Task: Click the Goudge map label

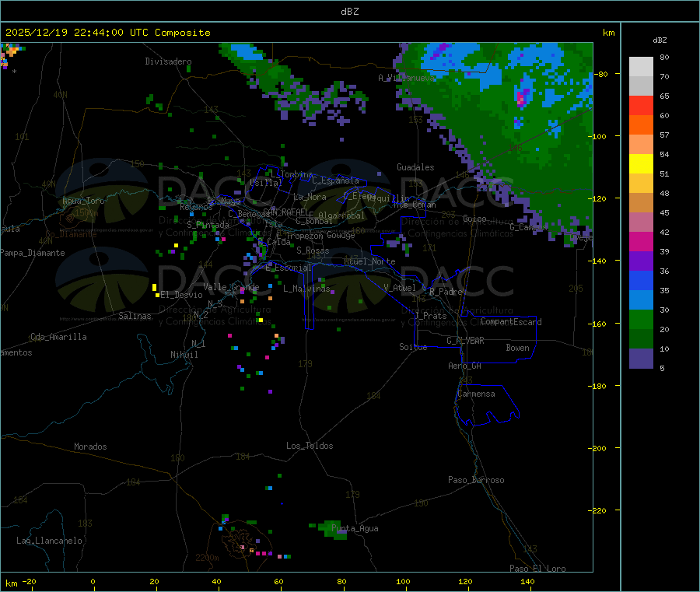Action: pos(341,235)
